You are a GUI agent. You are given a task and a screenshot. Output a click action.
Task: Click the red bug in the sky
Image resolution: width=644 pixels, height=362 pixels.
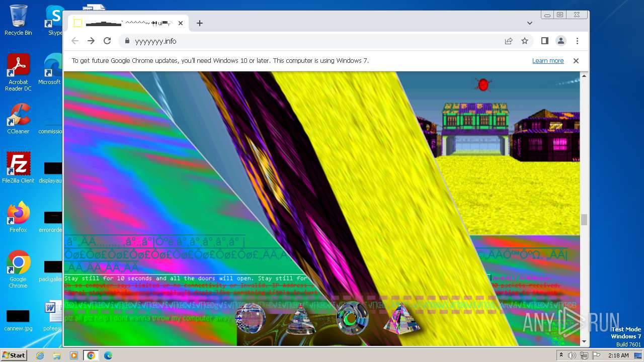click(483, 84)
